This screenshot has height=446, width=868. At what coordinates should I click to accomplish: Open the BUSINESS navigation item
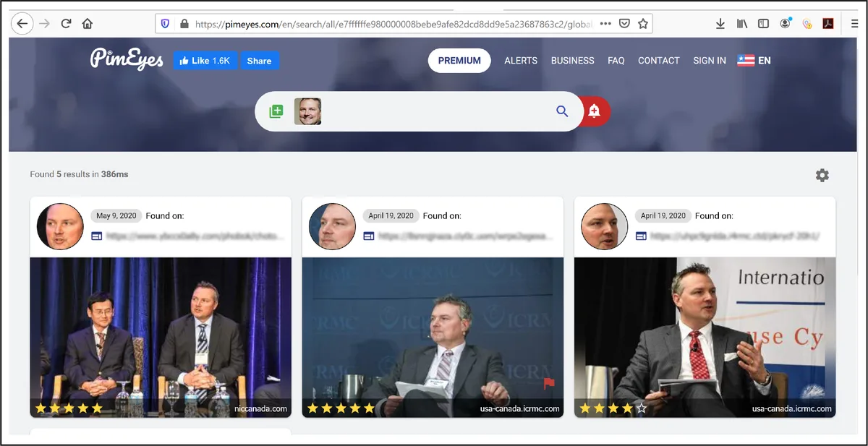point(573,61)
